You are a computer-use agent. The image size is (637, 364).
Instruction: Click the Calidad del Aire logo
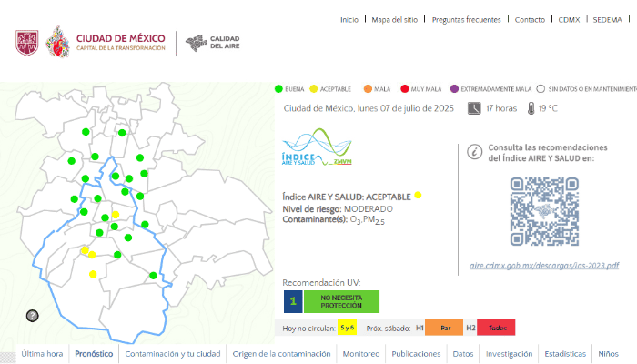[x=212, y=42]
